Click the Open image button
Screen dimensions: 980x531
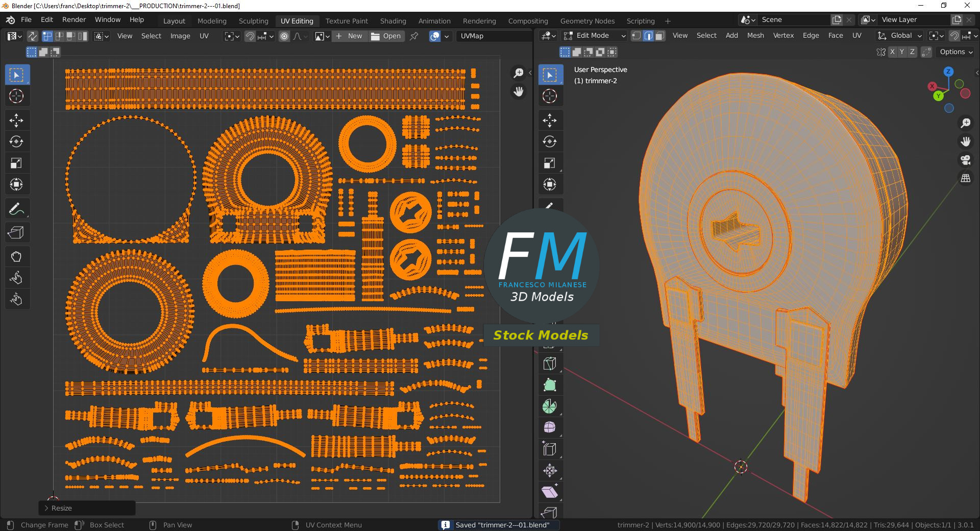386,36
